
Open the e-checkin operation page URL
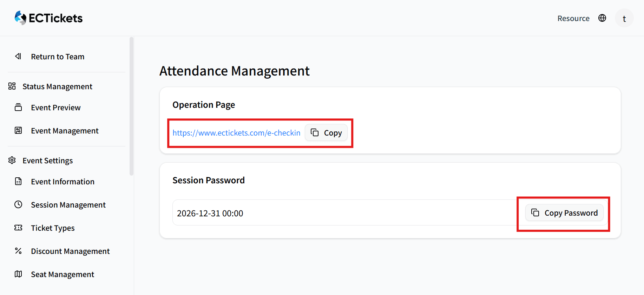236,133
